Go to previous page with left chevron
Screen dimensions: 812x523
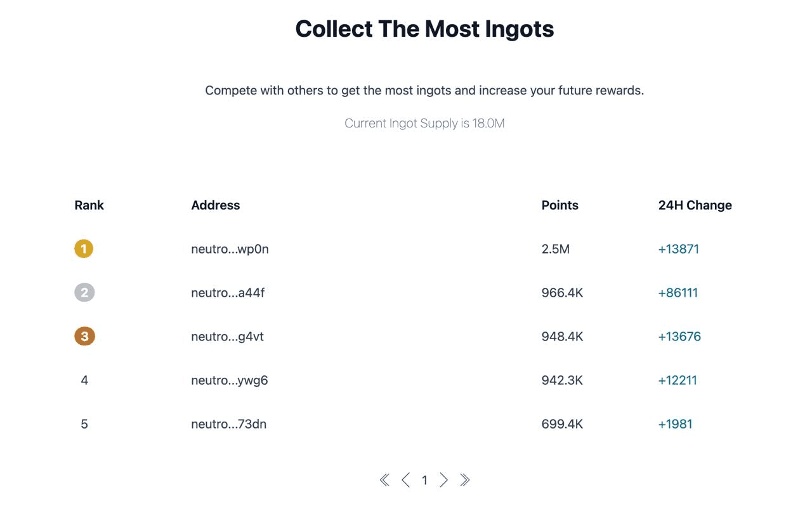coord(405,480)
